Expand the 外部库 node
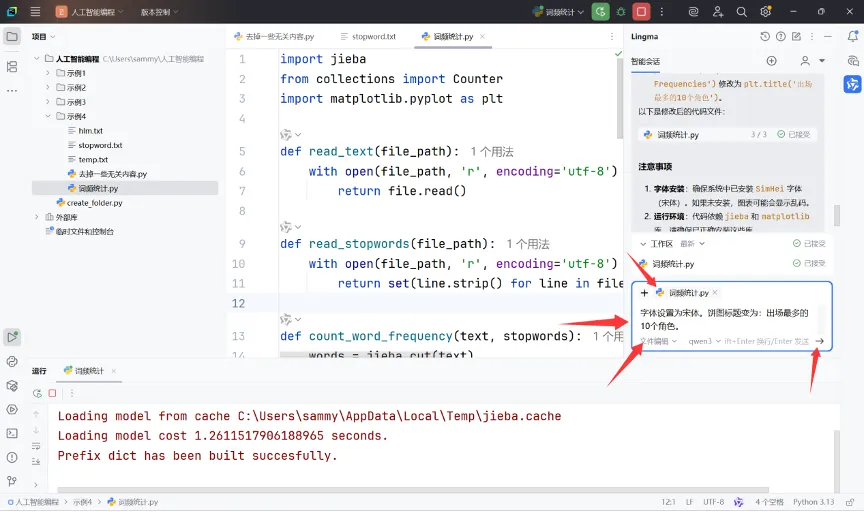 point(37,217)
